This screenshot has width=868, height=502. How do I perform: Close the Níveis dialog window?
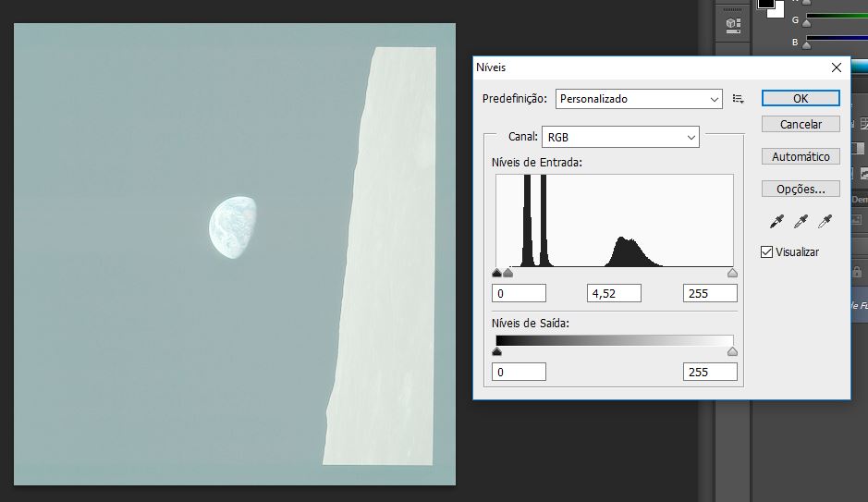tap(837, 67)
